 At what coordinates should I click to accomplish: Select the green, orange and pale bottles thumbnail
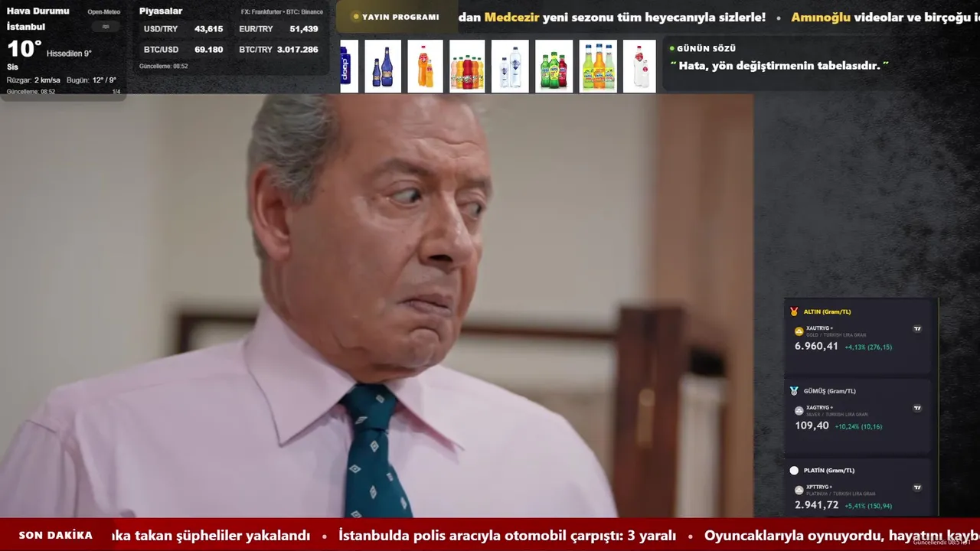[x=598, y=67]
